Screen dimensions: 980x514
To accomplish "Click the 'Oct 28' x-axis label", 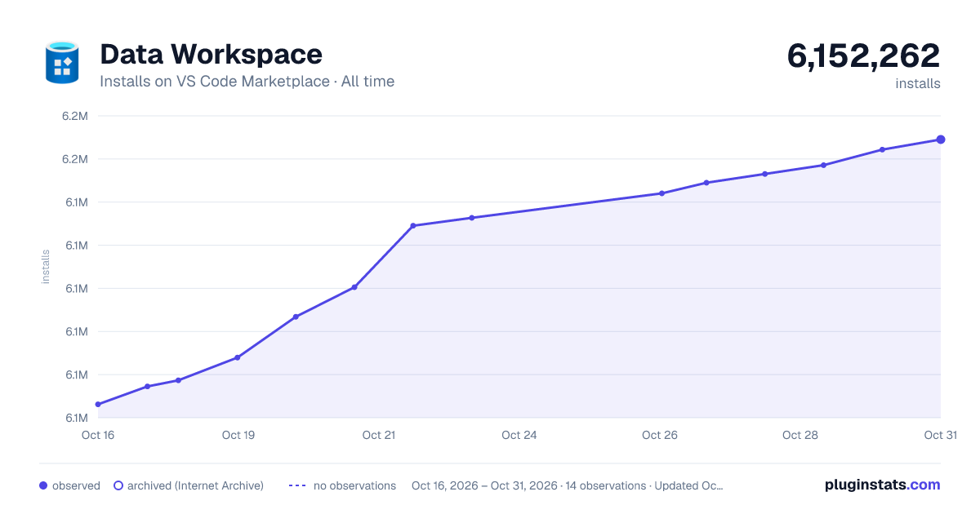I will 800,435.
